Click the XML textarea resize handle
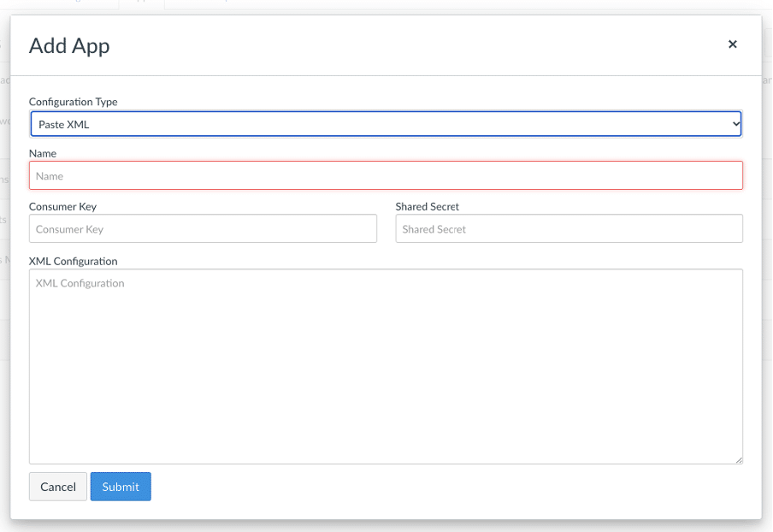 [x=739, y=460]
